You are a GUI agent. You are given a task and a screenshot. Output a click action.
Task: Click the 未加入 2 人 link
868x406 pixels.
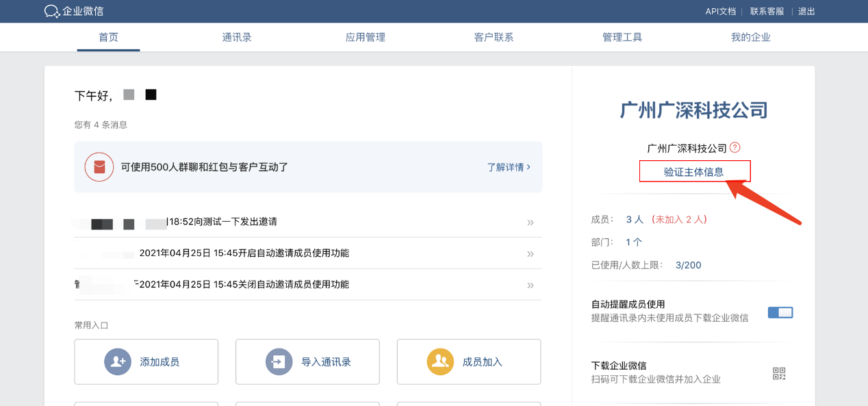click(x=679, y=220)
